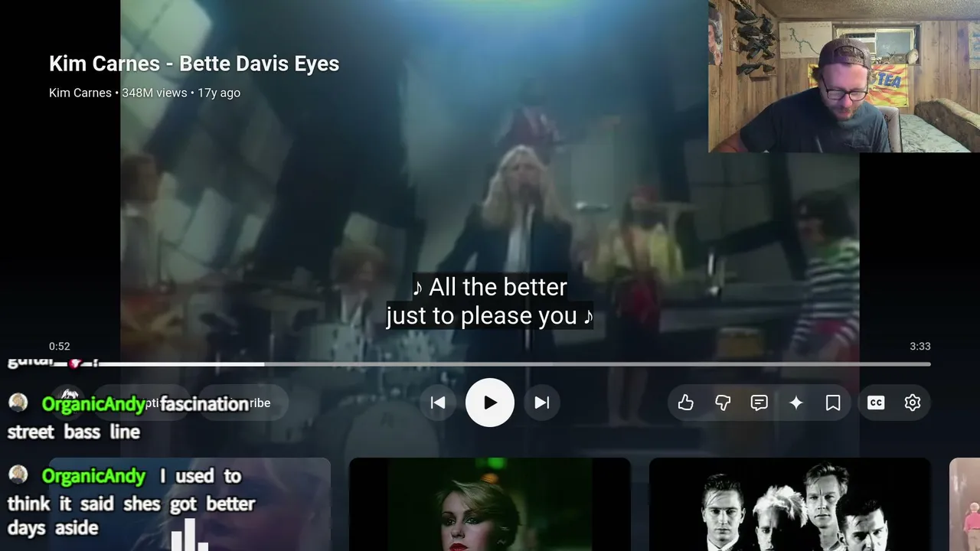Seek on the video progress bar
The width and height of the screenshot is (980, 551).
coord(490,364)
